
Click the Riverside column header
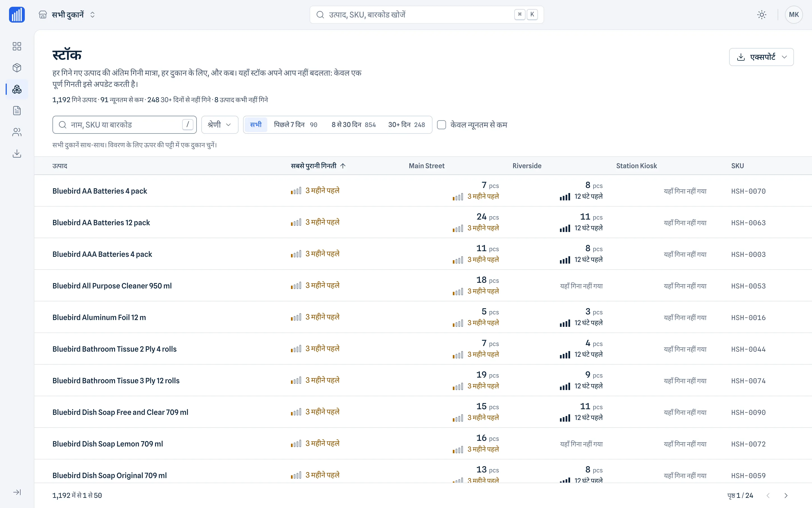point(527,166)
